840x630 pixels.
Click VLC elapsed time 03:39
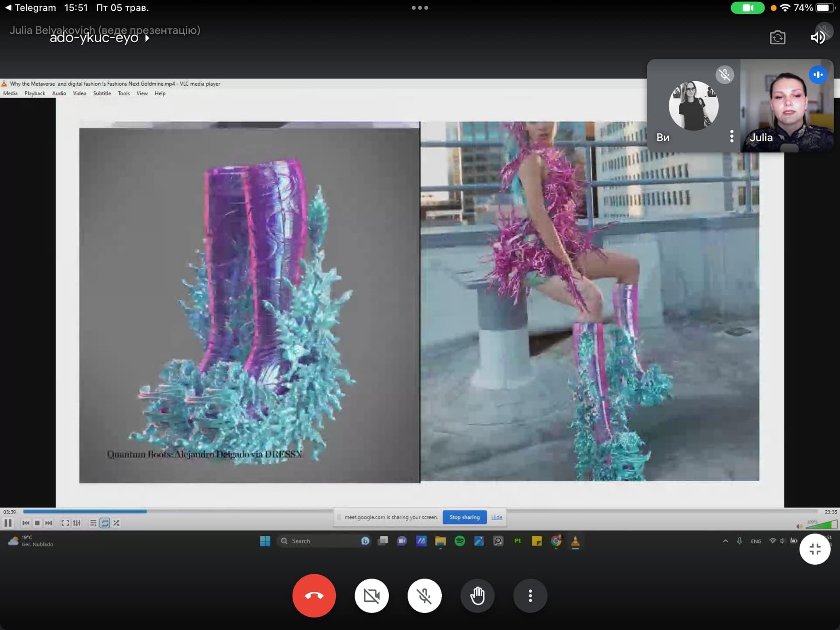point(9,512)
